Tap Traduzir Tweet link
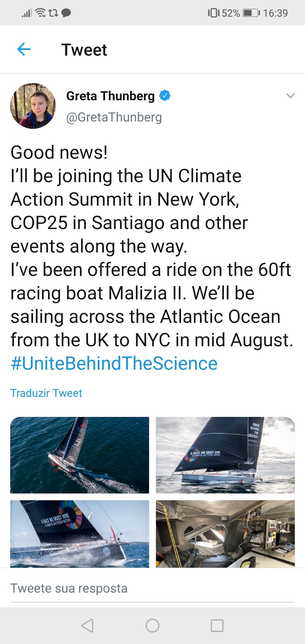 click(46, 393)
